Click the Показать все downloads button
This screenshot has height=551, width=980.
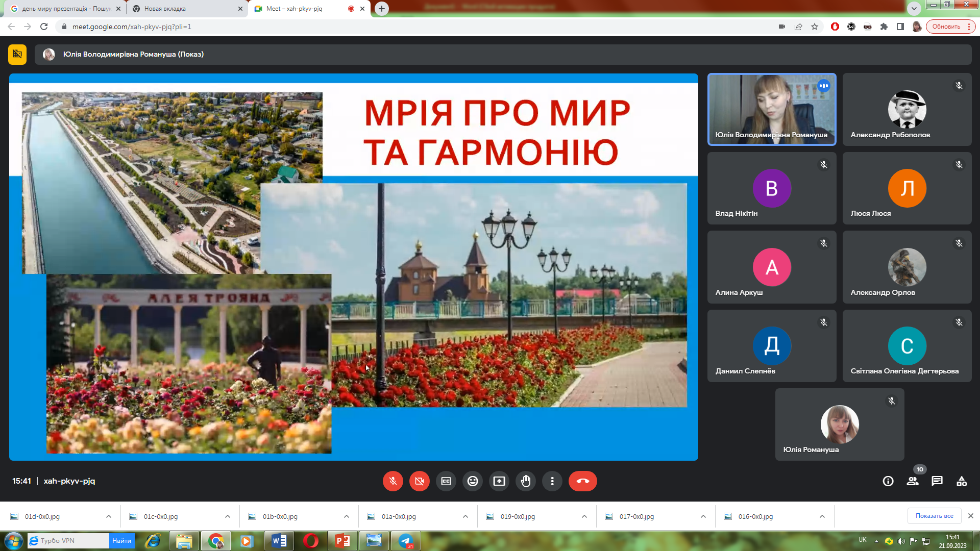coord(934,516)
